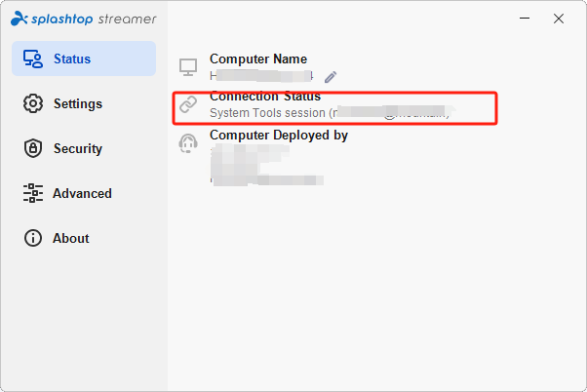
Task: Click the Status monitor-and-user icon in sidebar
Action: [x=33, y=59]
